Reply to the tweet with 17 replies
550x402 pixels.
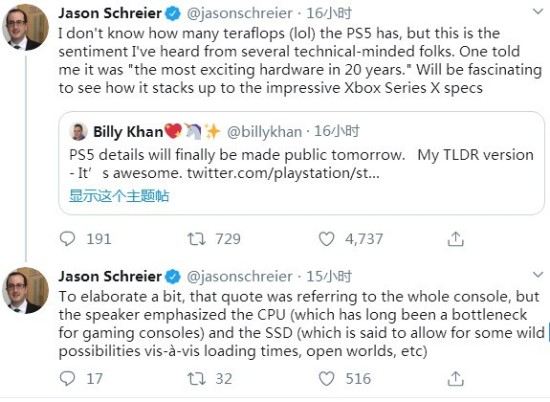pos(67,378)
